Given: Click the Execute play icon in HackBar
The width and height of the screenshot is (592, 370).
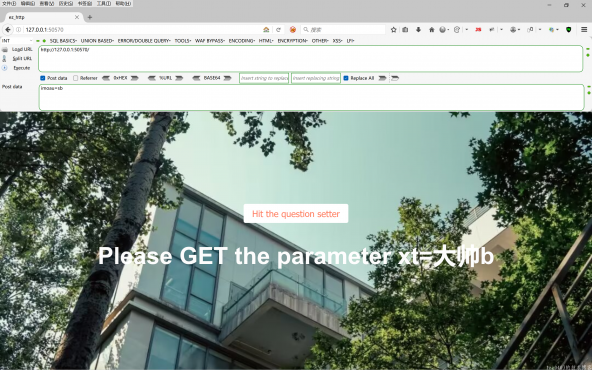Looking at the screenshot, I should pyautogui.click(x=5, y=68).
